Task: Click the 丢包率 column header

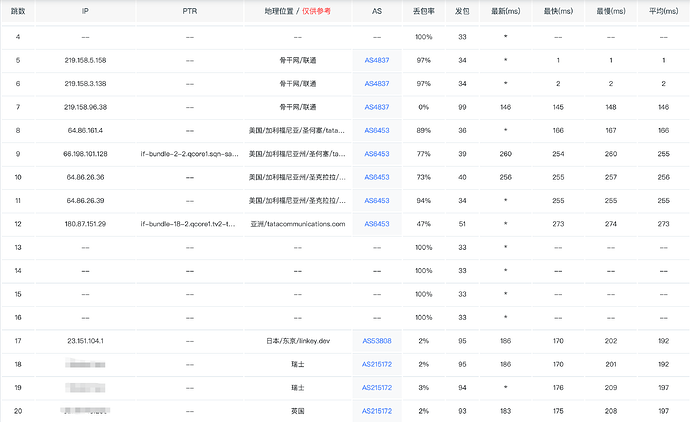Action: 424,11
